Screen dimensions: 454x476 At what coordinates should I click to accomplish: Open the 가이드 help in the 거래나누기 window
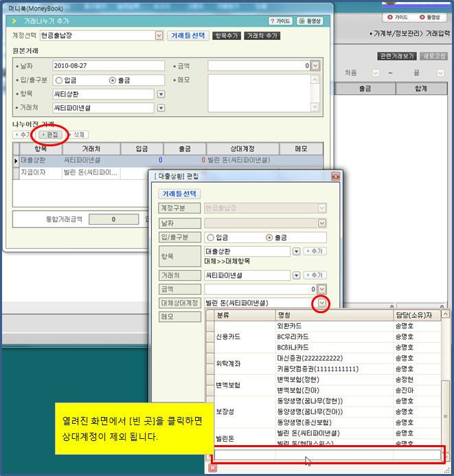coord(281,21)
